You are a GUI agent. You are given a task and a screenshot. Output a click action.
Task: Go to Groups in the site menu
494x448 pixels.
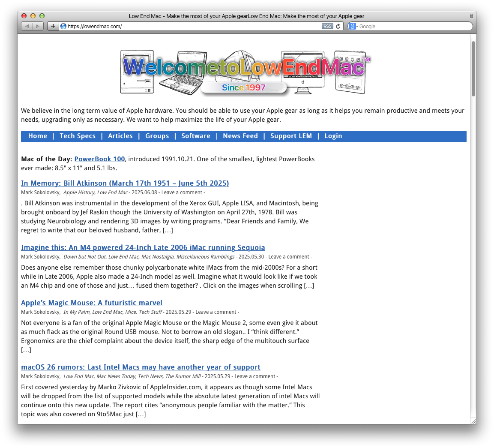157,136
